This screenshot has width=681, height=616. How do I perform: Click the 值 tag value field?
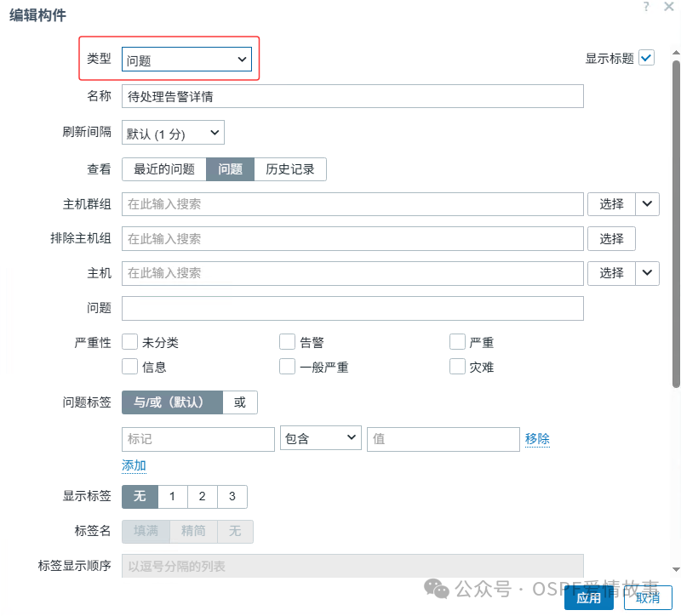[x=444, y=439]
